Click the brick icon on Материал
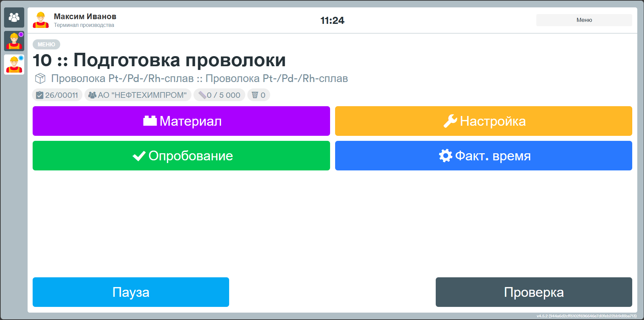This screenshot has width=644, height=320. 150,121
